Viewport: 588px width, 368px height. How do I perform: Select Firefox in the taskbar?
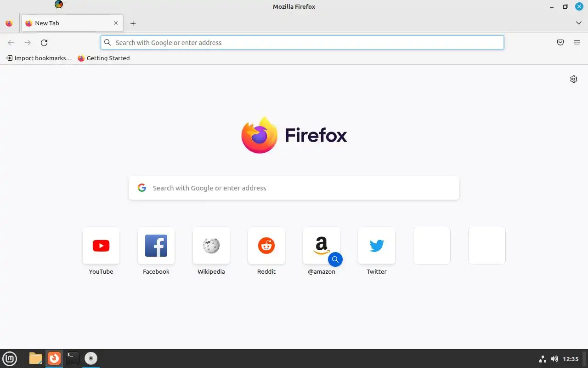coord(54,358)
